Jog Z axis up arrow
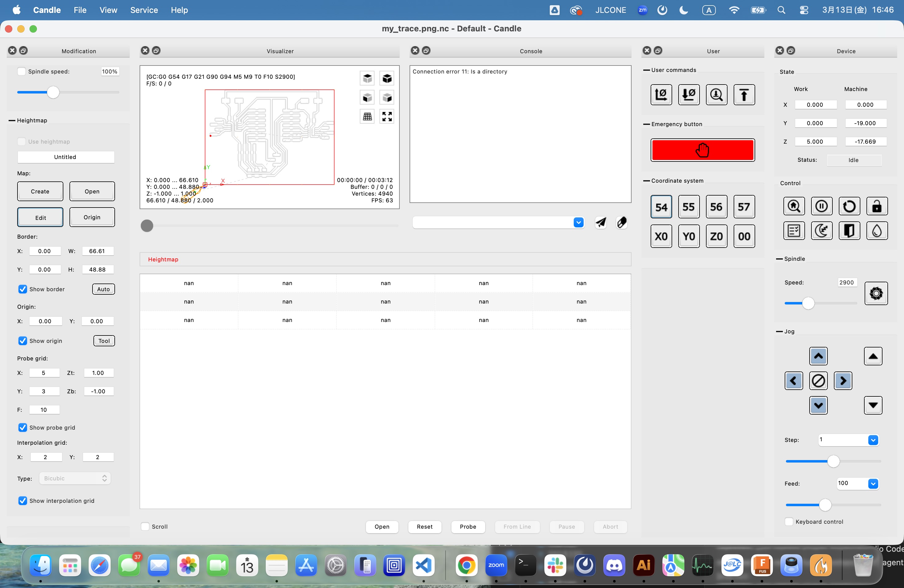The height and width of the screenshot is (588, 904). (x=873, y=356)
